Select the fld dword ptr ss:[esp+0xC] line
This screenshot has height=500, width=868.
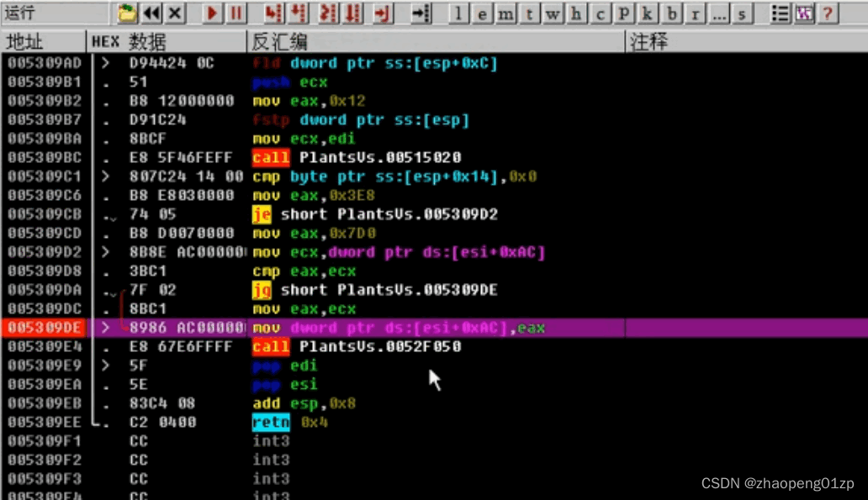coord(375,63)
